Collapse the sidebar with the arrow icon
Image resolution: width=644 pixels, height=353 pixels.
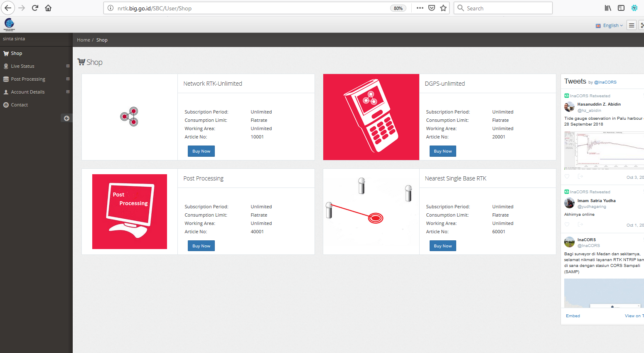pyautogui.click(x=66, y=118)
